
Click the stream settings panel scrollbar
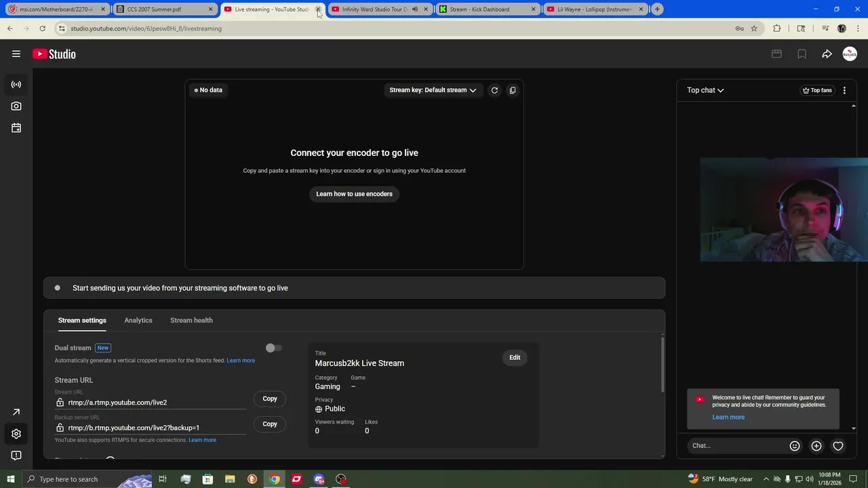(663, 364)
